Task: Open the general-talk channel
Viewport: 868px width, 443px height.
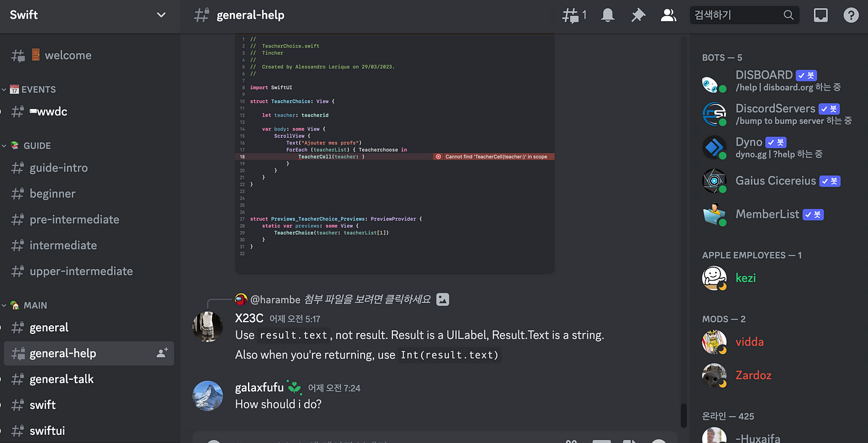Action: [89, 379]
